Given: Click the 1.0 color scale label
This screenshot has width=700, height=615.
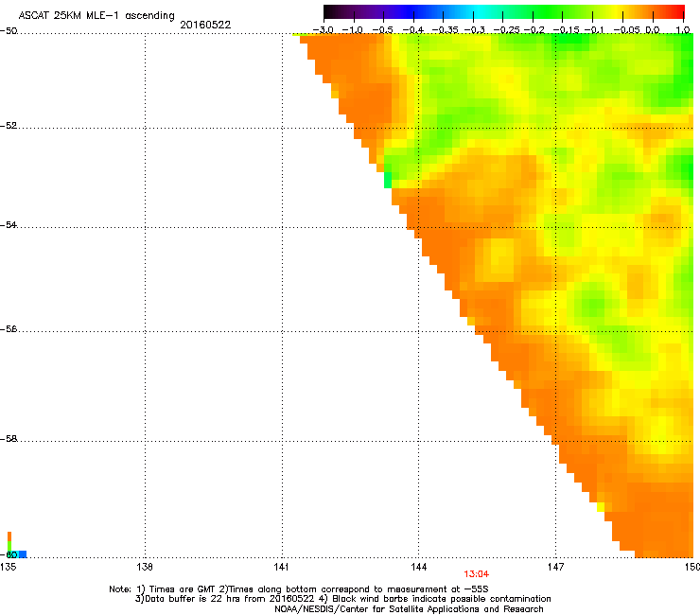Looking at the screenshot, I should tap(683, 30).
